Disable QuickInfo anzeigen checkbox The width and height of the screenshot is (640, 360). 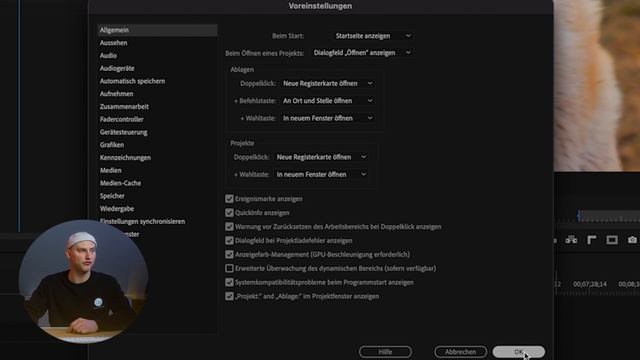pyautogui.click(x=229, y=213)
